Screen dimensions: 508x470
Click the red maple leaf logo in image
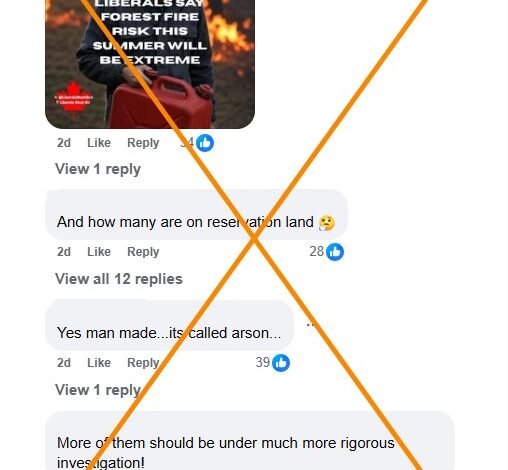tap(74, 99)
